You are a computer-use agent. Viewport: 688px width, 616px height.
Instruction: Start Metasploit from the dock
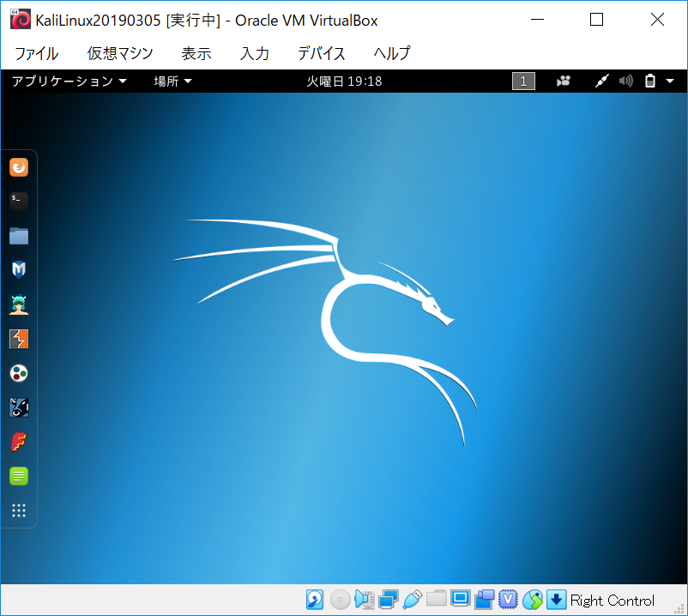19,270
